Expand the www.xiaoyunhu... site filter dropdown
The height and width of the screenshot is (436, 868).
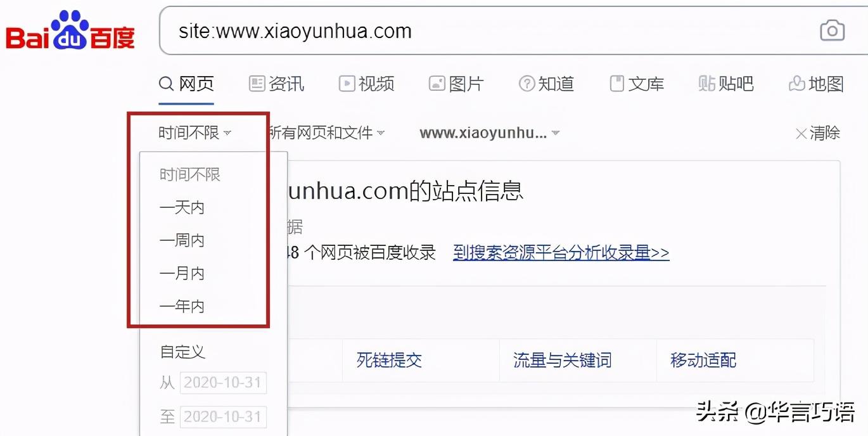490,133
